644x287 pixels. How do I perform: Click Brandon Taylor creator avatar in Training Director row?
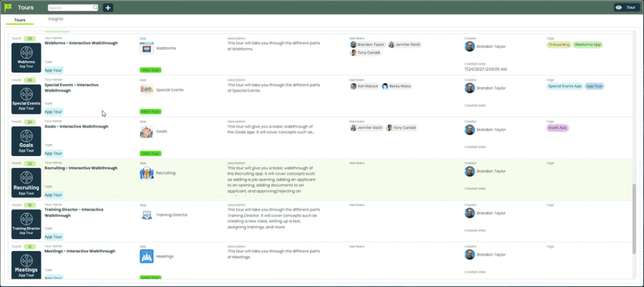469,213
